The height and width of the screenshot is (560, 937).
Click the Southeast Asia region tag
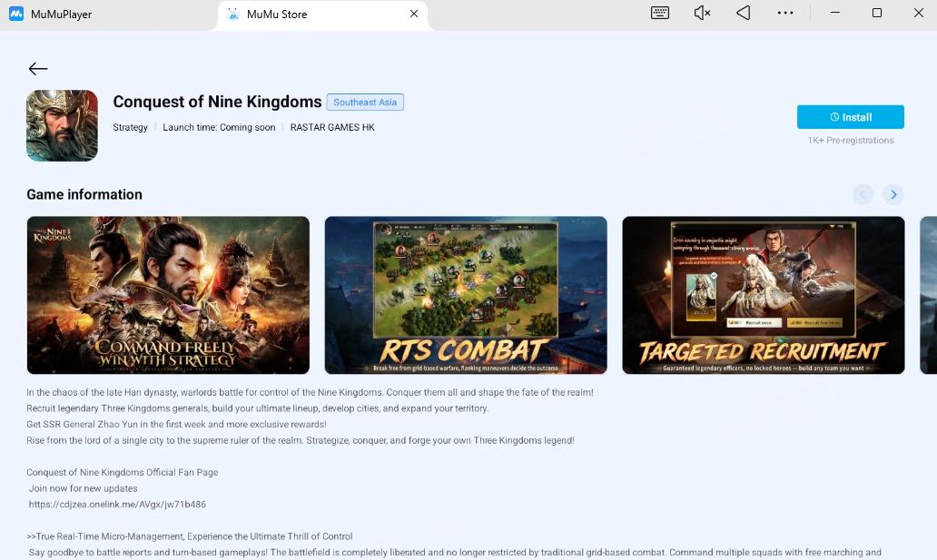(x=365, y=103)
